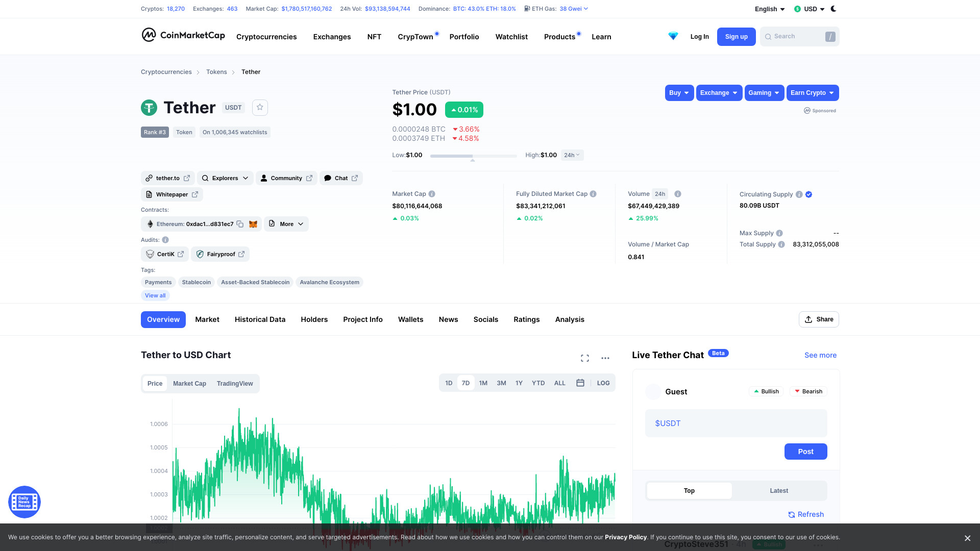Click the diamond rewards icon
Viewport: 980px width, 551px height.
tap(673, 36)
